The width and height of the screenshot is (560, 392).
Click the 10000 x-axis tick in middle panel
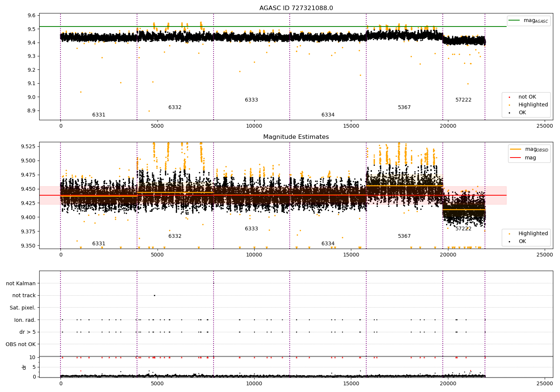254,255
